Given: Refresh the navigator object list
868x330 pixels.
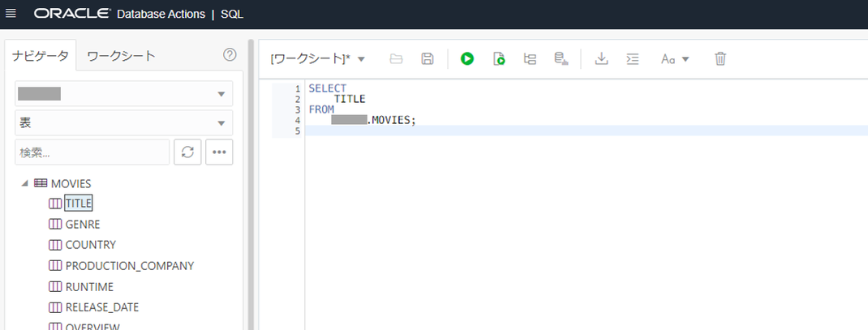Looking at the screenshot, I should coord(187,152).
